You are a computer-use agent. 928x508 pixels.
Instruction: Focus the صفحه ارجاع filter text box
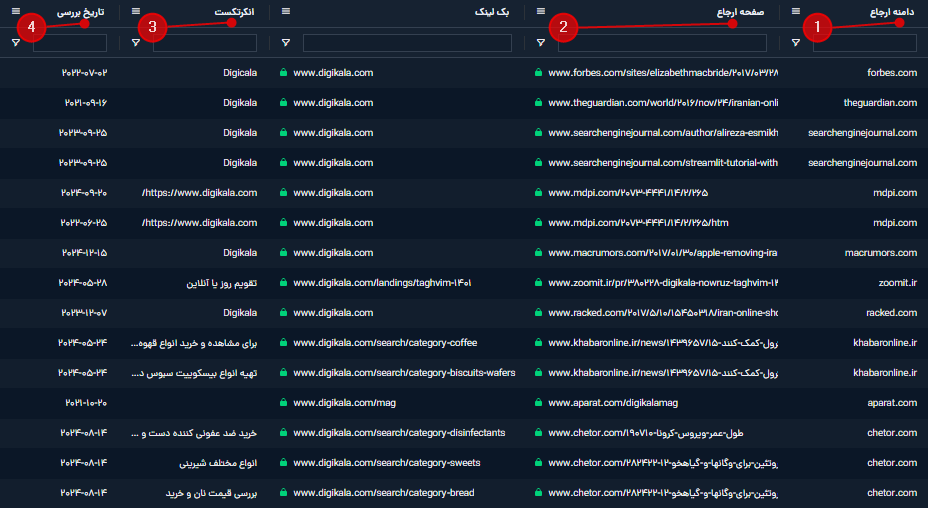pyautogui.click(x=662, y=43)
